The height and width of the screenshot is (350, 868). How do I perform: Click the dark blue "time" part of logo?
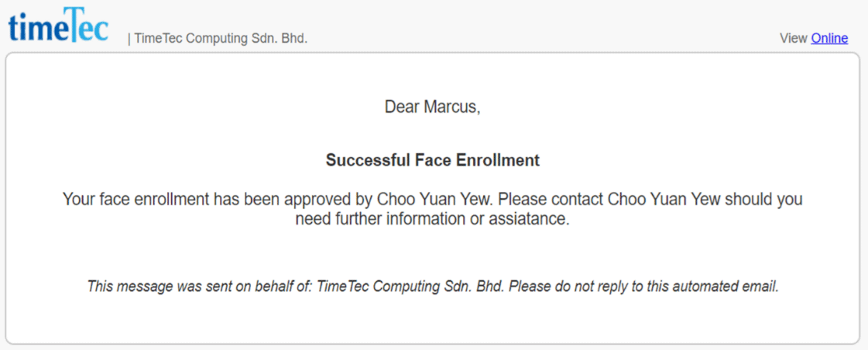[x=39, y=27]
